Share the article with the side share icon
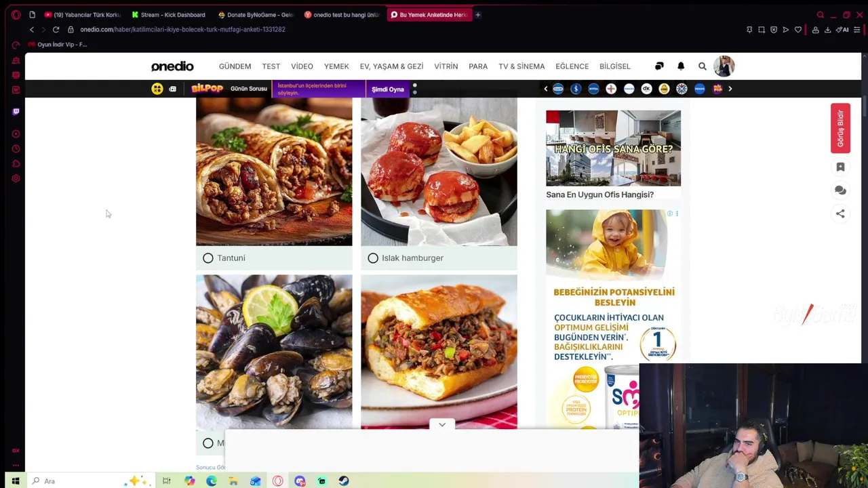868x488 pixels. point(840,213)
